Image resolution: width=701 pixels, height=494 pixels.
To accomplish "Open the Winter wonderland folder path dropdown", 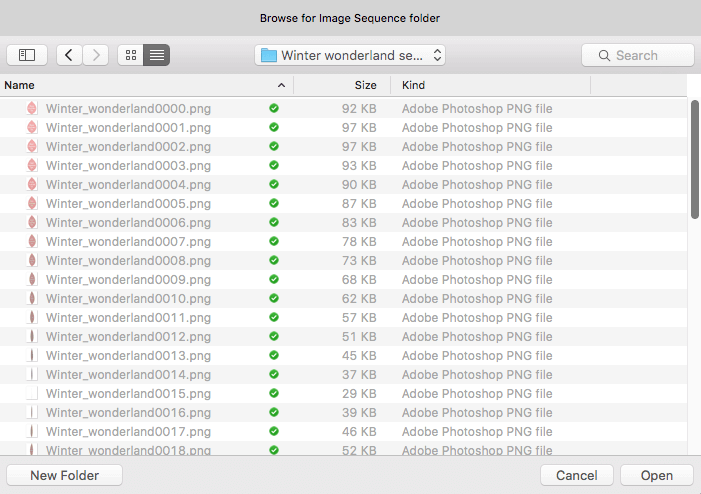I will pyautogui.click(x=350, y=55).
